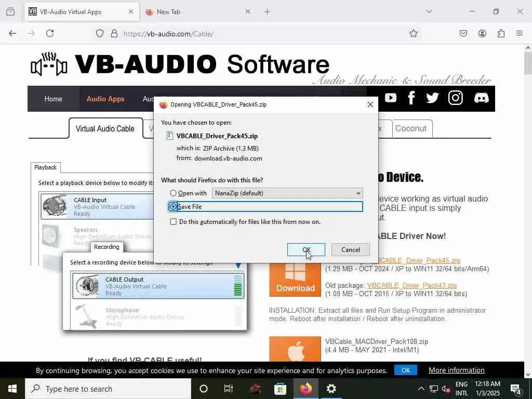Close the Opening VBCABLE_Driver_Pack45.zip dialog
Viewport: 532px width, 399px height.
(x=370, y=104)
